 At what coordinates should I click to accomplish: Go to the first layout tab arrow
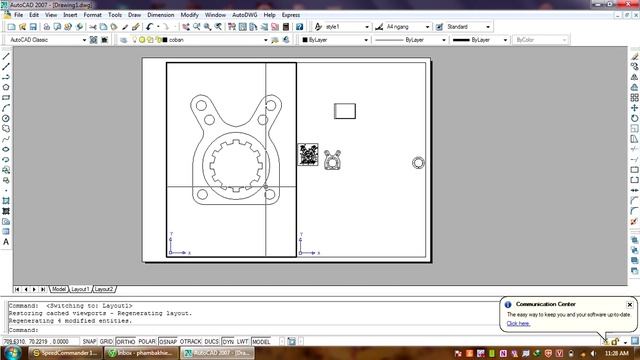pos(17,289)
